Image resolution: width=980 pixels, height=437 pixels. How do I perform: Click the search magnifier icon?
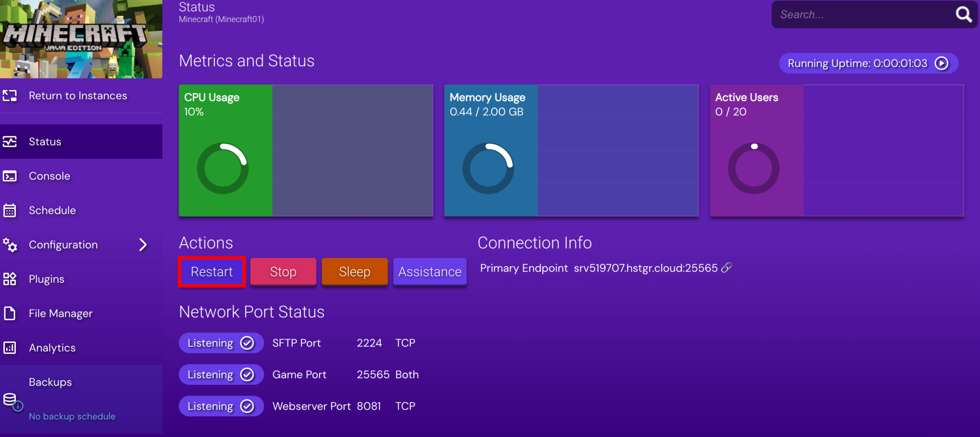[x=964, y=14]
